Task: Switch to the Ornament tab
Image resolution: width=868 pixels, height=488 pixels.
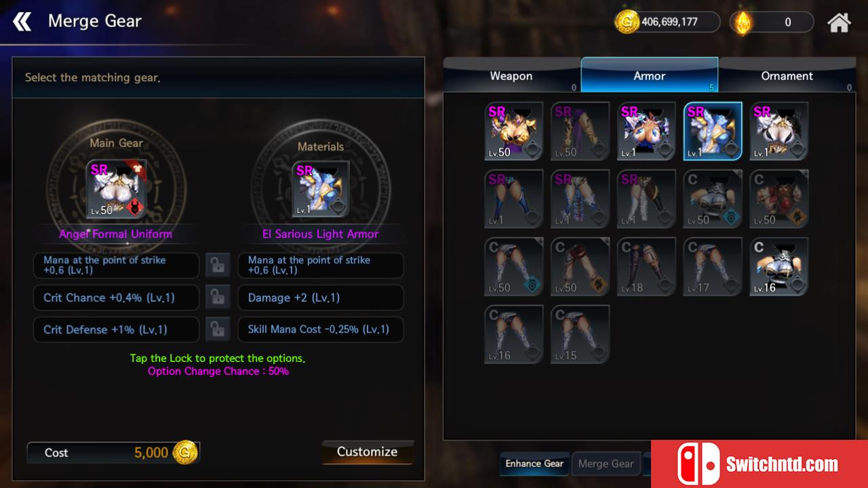Action: point(787,76)
